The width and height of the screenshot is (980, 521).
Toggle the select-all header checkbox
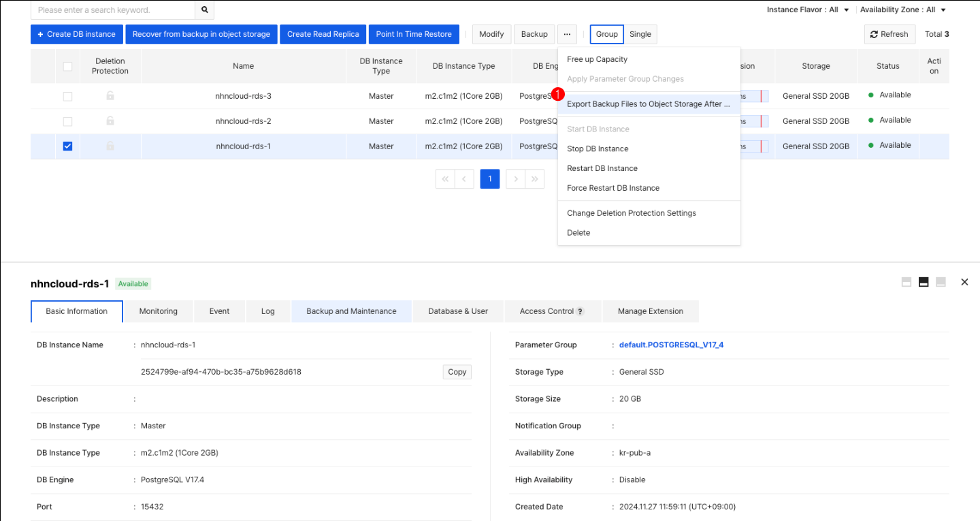pos(67,66)
